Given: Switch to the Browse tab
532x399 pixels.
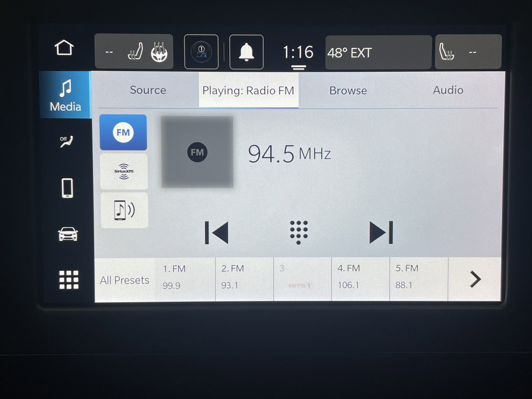Looking at the screenshot, I should (x=348, y=90).
